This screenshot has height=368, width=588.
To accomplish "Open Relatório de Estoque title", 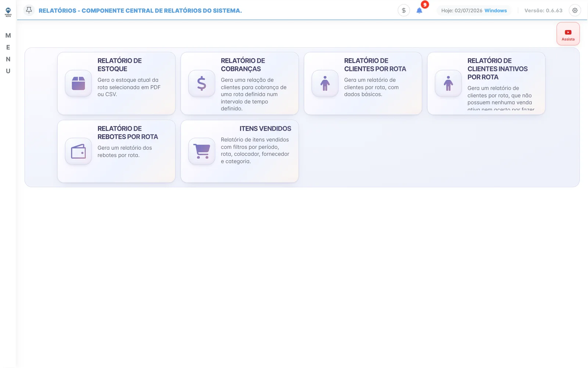I will [119, 65].
